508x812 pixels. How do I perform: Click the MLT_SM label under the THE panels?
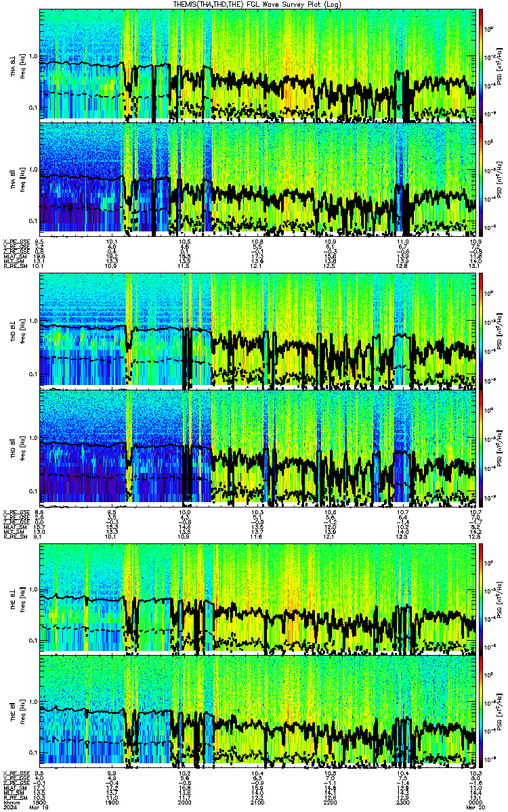point(13,792)
